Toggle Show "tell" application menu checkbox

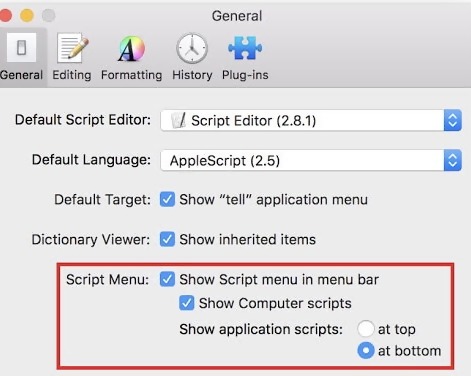[x=167, y=199]
